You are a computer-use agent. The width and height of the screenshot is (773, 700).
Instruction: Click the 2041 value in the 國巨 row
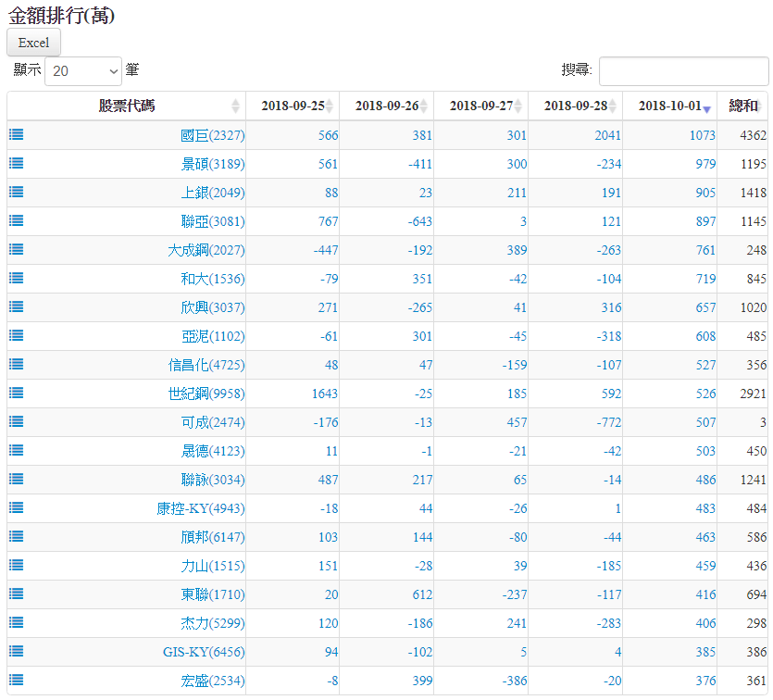click(607, 135)
